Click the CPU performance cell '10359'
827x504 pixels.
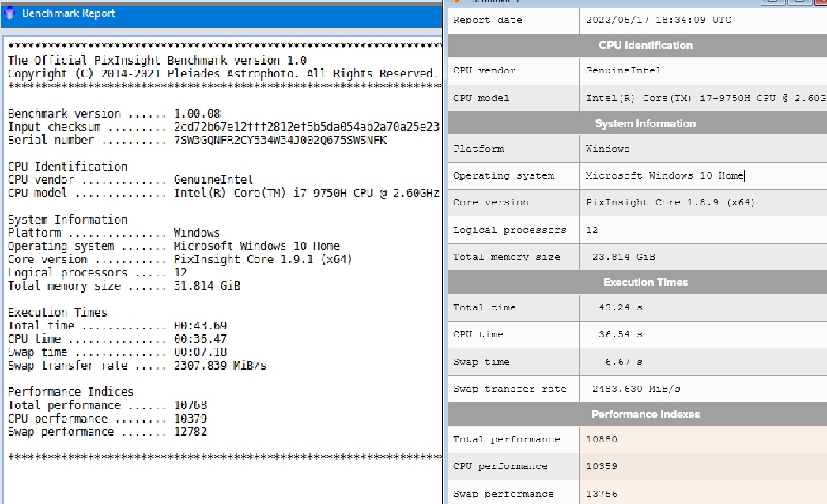703,466
